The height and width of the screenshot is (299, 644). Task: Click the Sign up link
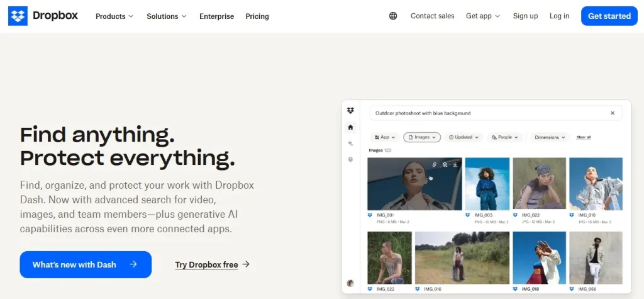click(525, 16)
